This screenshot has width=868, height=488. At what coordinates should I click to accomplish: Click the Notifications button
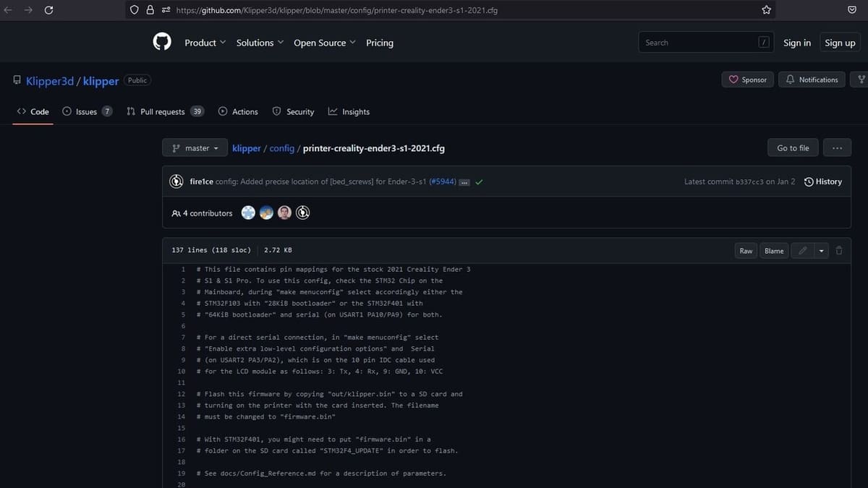click(x=812, y=80)
